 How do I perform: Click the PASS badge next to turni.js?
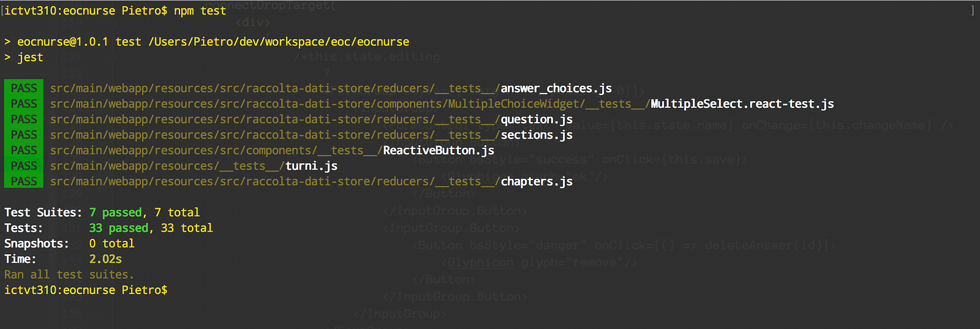24,166
